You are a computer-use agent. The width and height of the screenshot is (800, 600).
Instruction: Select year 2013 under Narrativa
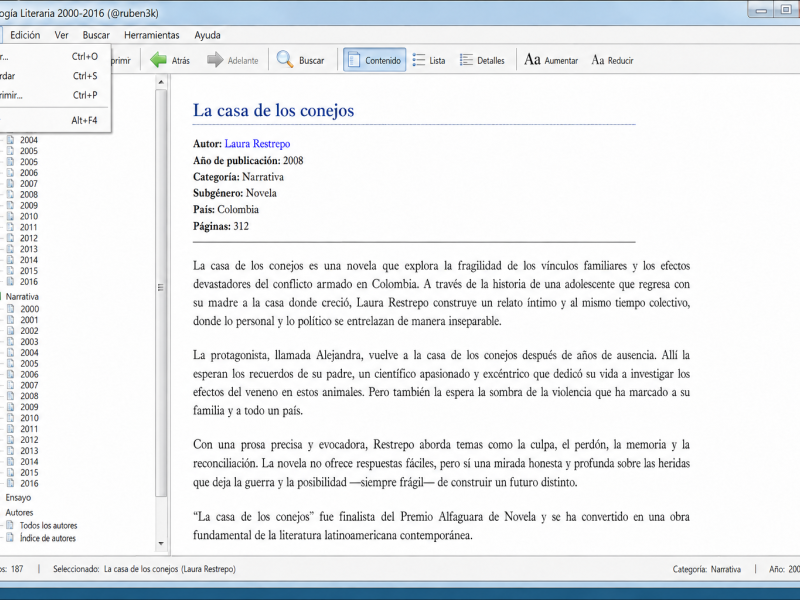pyautogui.click(x=29, y=451)
